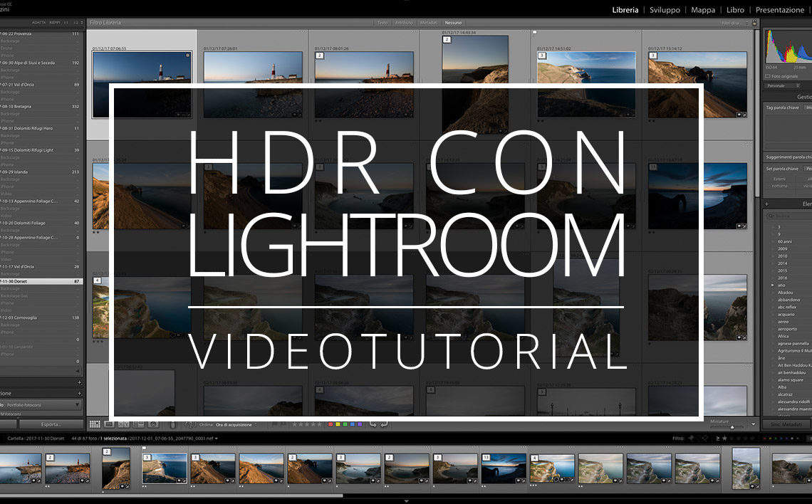Select the 15:14:12 photo in the grid
The width and height of the screenshot is (812, 504).
click(x=697, y=84)
